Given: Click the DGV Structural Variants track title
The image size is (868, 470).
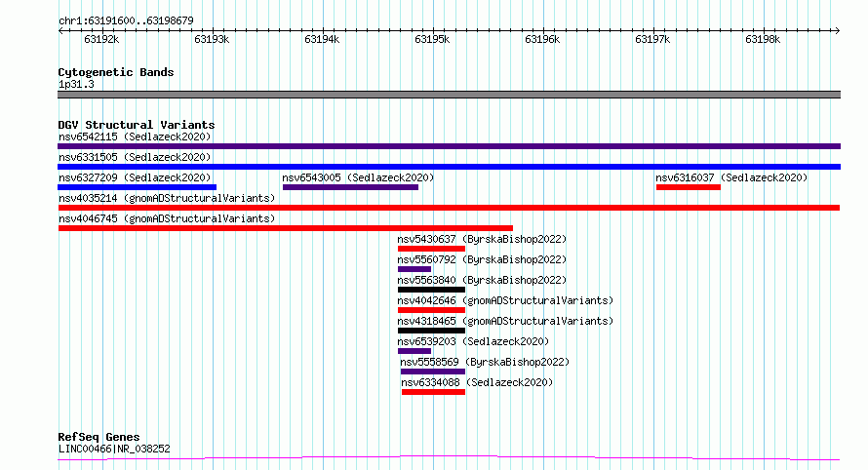Looking at the screenshot, I should tap(137, 125).
